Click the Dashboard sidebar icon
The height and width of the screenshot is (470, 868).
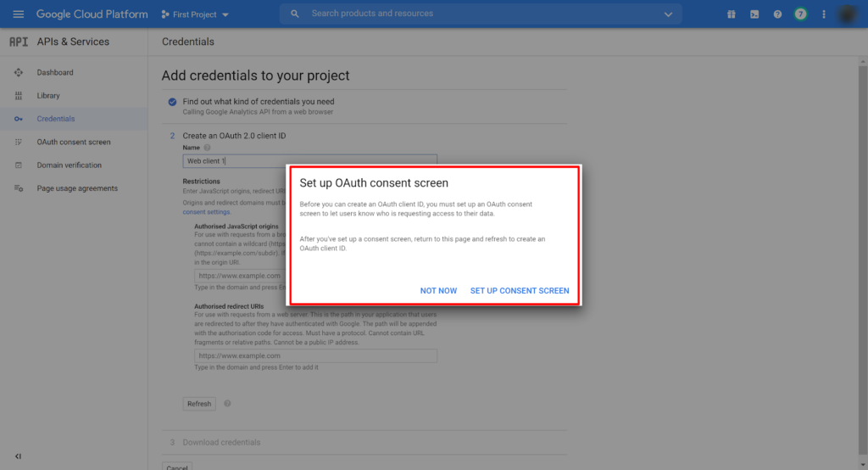[19, 73]
